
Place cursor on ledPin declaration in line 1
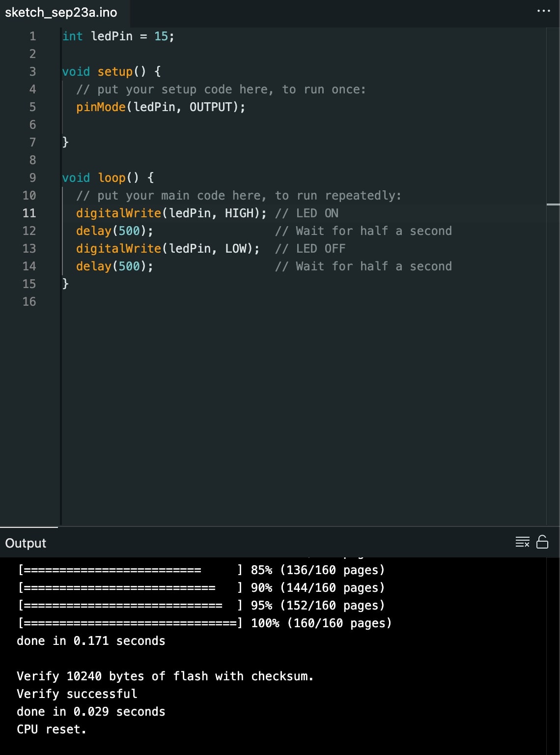(112, 36)
